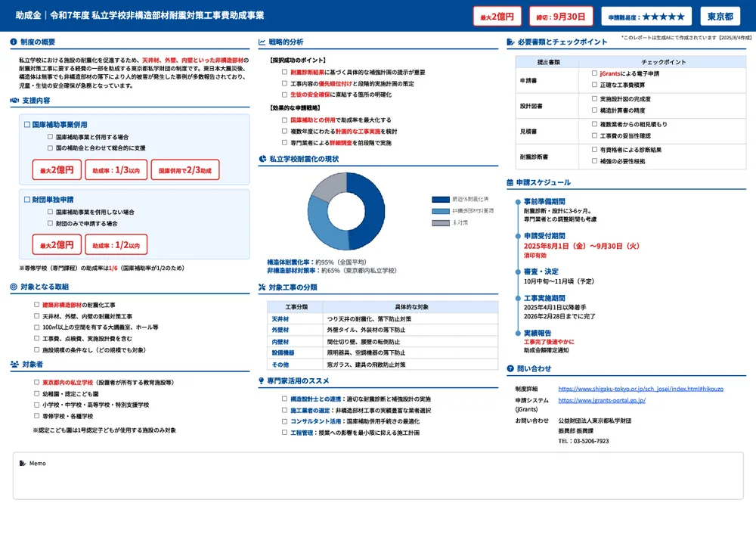Image resolution: width=756 pixels, height=534 pixels.
Task: Click the question icon beside 問い合わせ
Action: [510, 368]
